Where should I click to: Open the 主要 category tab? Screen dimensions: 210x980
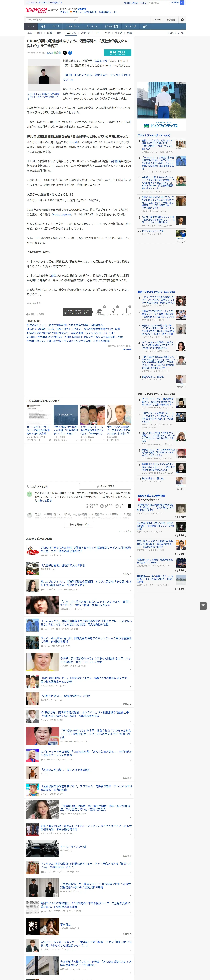(x=30, y=33)
